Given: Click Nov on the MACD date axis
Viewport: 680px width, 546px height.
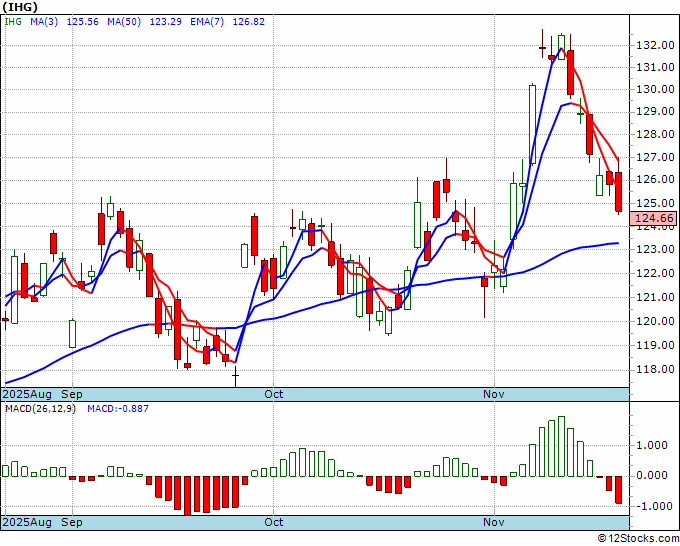Looking at the screenshot, I should tap(494, 522).
